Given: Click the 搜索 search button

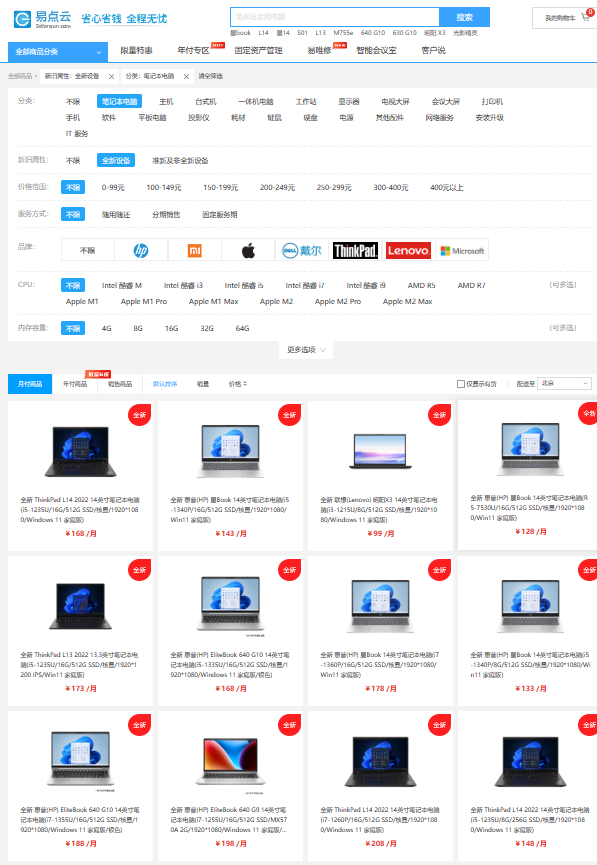Looking at the screenshot, I should pyautogui.click(x=465, y=17).
